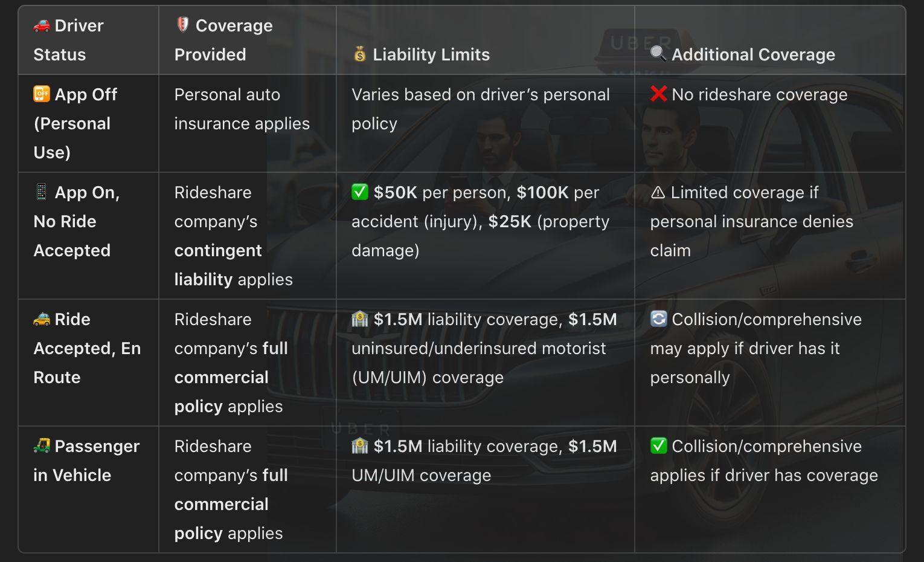The height and width of the screenshot is (562, 924).
Task: Click 'Varies based on driver's personal policy' text
Action: tap(480, 109)
